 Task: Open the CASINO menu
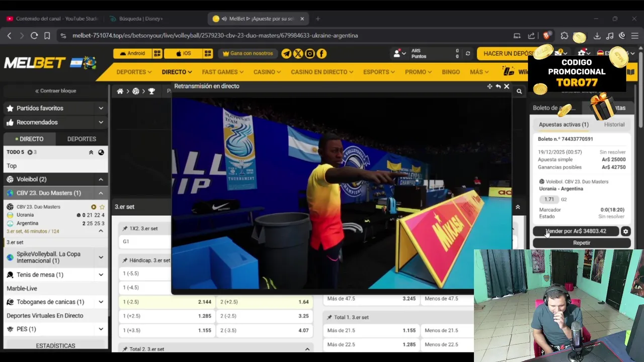[x=267, y=72]
